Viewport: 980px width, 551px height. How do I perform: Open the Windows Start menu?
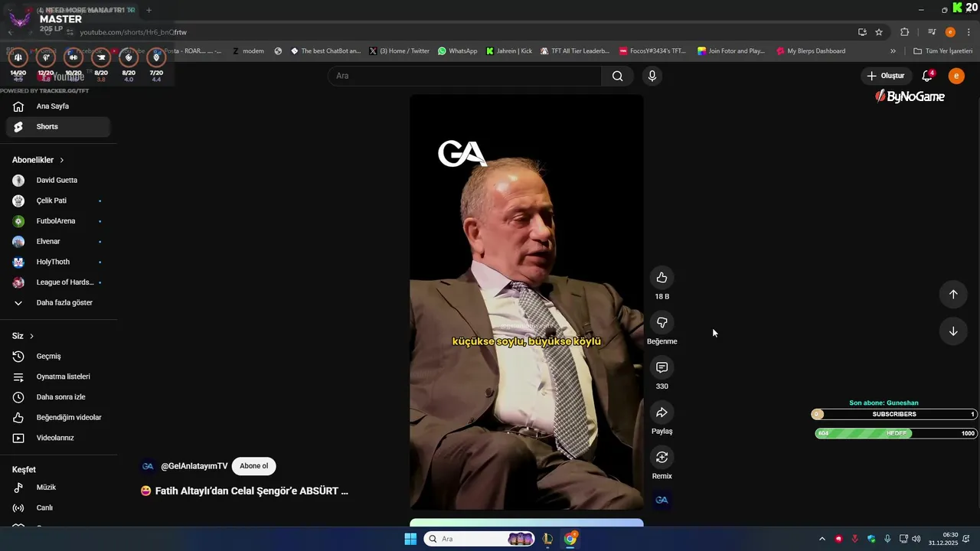pos(410,539)
